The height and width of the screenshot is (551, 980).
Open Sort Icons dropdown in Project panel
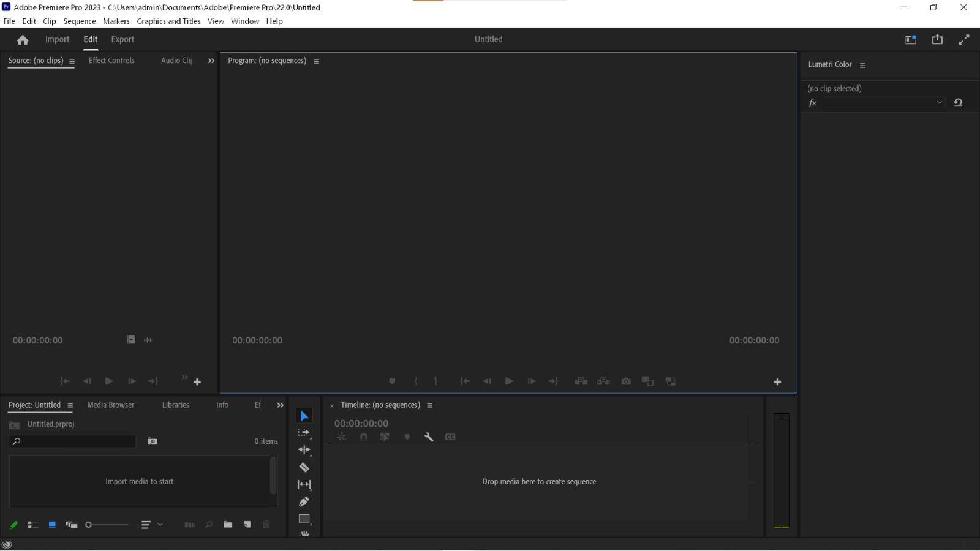pos(153,525)
